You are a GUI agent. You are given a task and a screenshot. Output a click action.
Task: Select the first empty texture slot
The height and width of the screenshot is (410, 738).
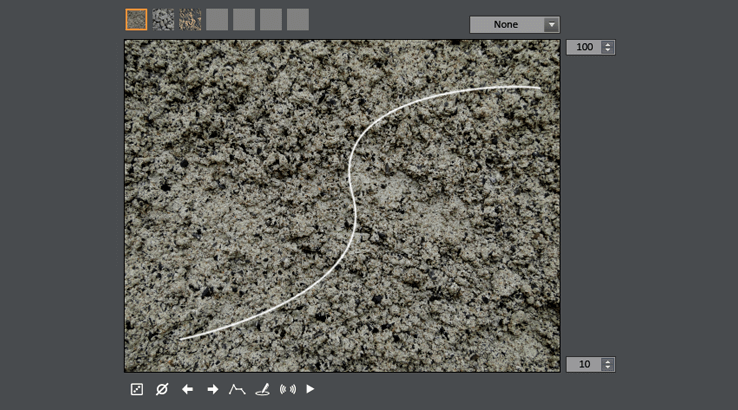pyautogui.click(x=217, y=20)
